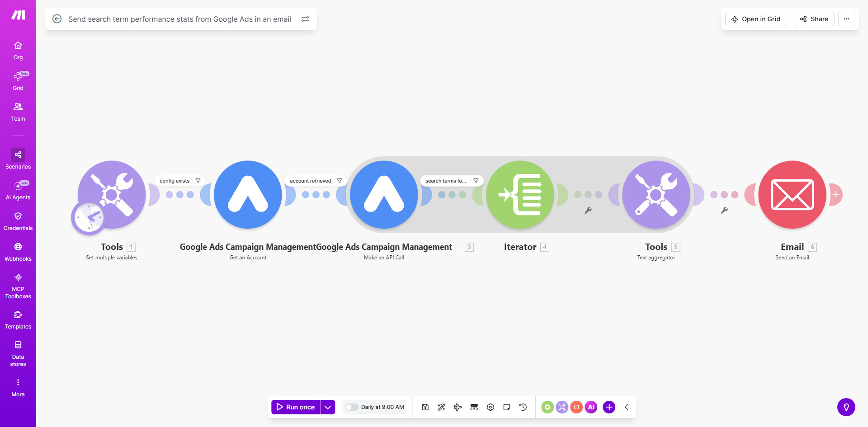Edit the scenario name field

tap(179, 19)
